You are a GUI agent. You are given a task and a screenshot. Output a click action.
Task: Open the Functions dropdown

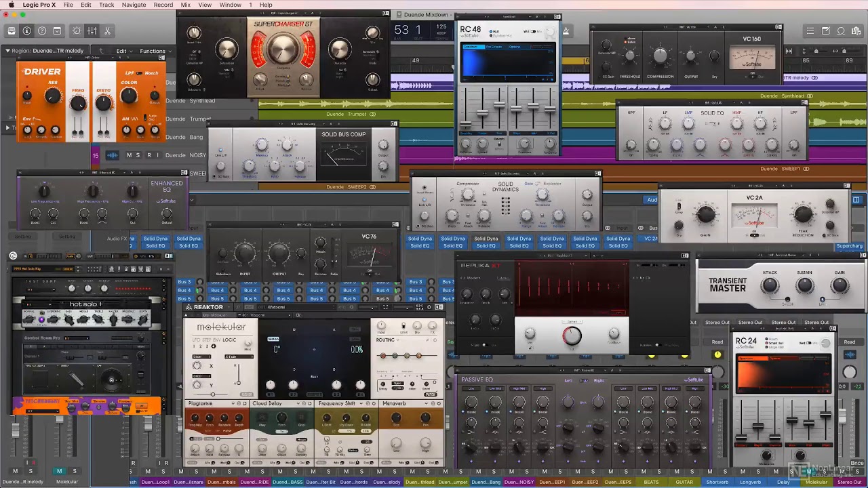click(155, 51)
